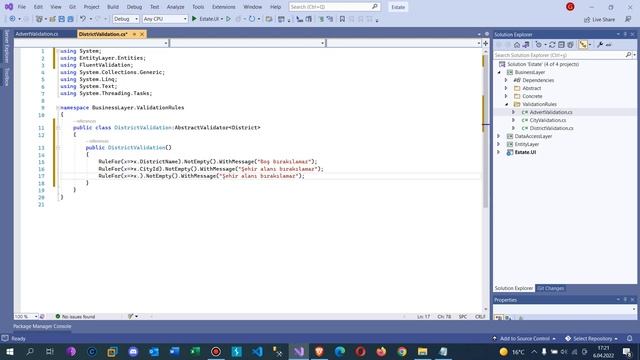Screen dimensions: 640x360
Task: Collapse the BusinessLayer project node
Action: [x=499, y=72]
